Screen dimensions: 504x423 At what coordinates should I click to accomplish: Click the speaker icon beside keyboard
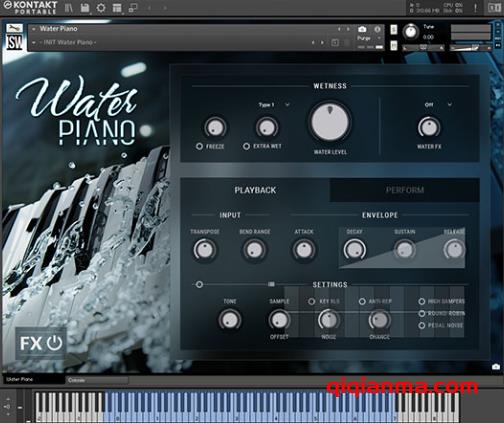(7, 406)
